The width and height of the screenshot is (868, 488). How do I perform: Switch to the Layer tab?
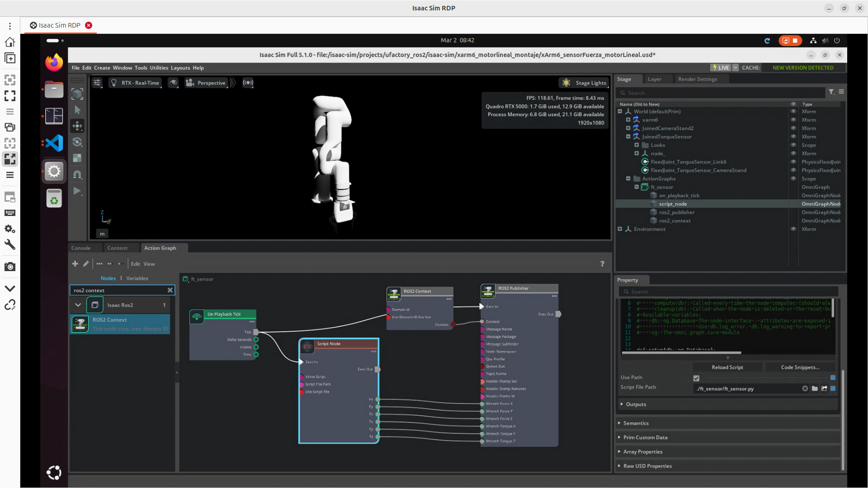tap(655, 79)
